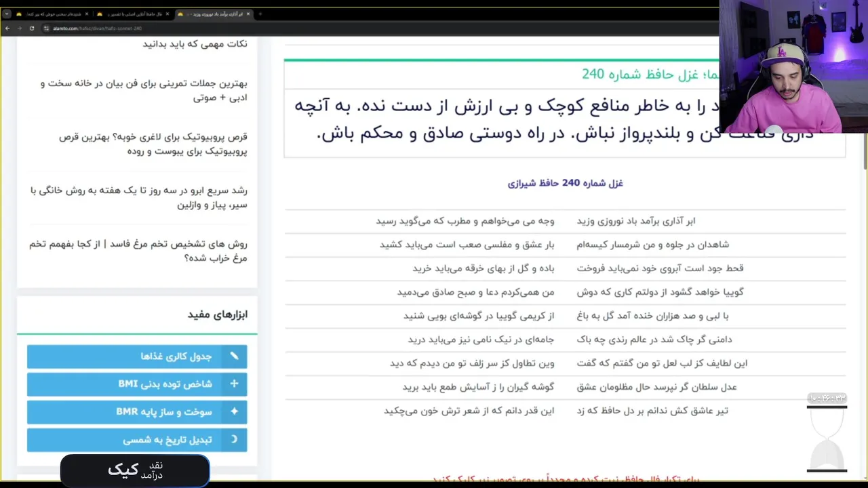Open a new tab with the plus button

(261, 14)
